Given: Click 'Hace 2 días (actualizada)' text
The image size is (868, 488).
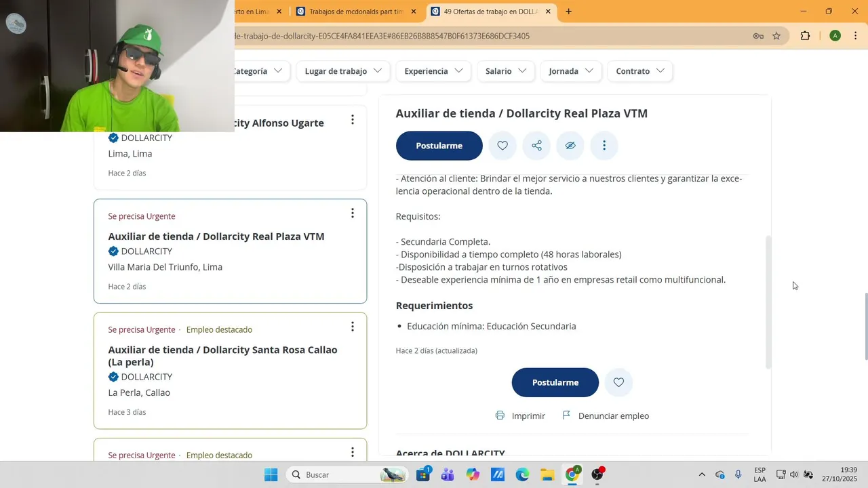Looking at the screenshot, I should tap(437, 351).
